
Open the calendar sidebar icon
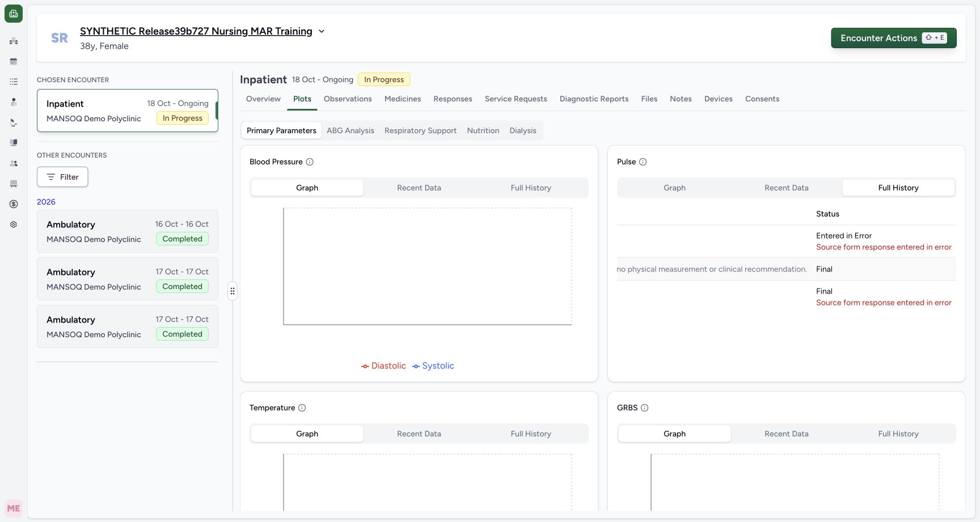pos(14,61)
